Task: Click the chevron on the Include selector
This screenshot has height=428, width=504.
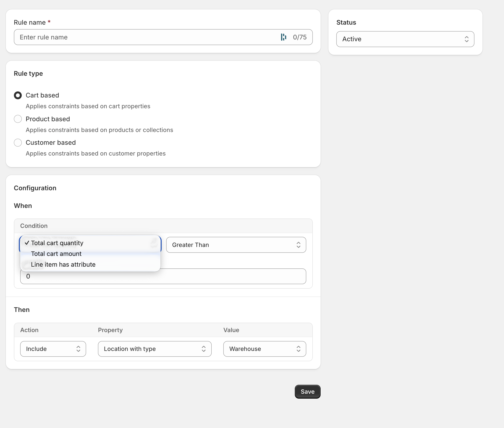Action: [78, 349]
